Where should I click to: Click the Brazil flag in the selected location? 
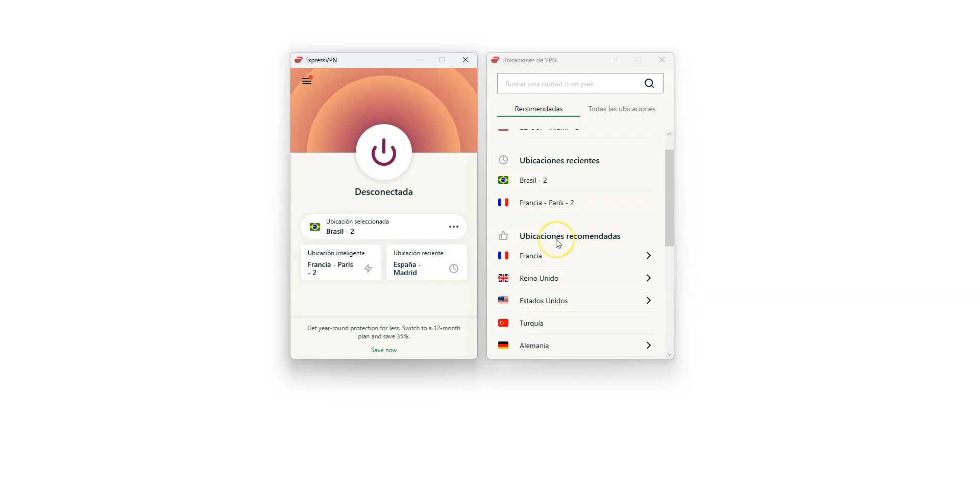(x=315, y=227)
